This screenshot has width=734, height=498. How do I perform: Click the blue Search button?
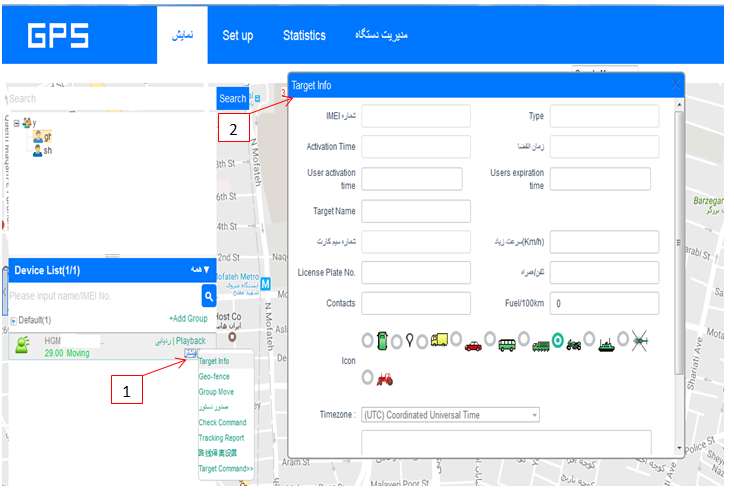click(x=233, y=99)
